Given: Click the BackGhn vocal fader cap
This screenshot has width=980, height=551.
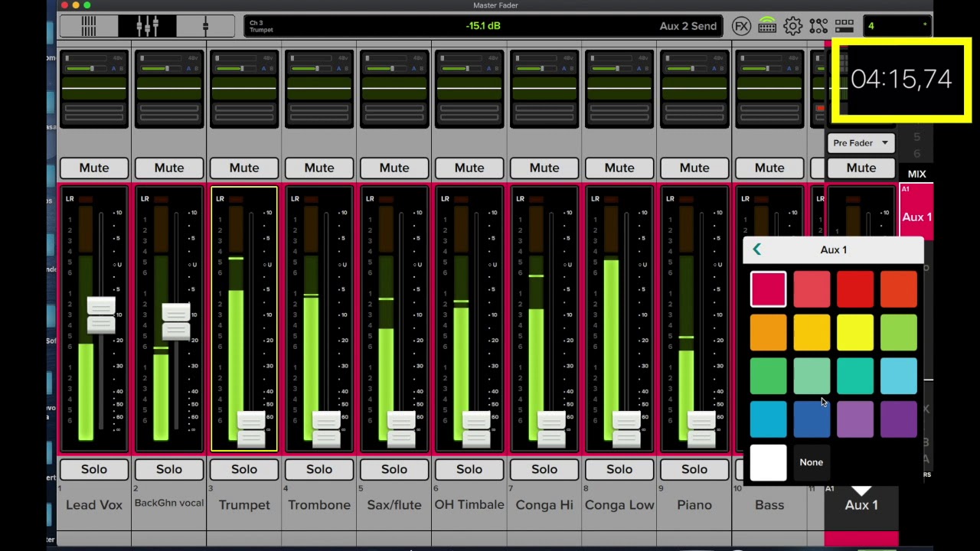Looking at the screenshot, I should (x=176, y=321).
